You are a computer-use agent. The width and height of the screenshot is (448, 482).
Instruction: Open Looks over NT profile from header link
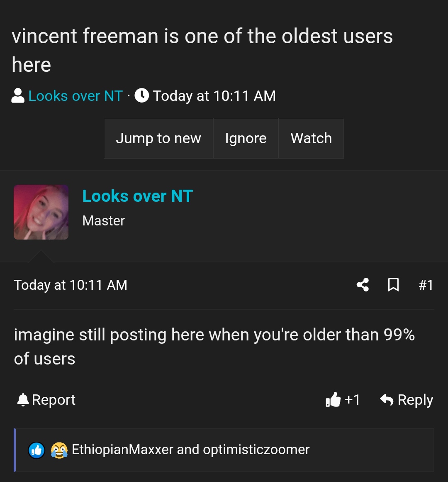75,96
